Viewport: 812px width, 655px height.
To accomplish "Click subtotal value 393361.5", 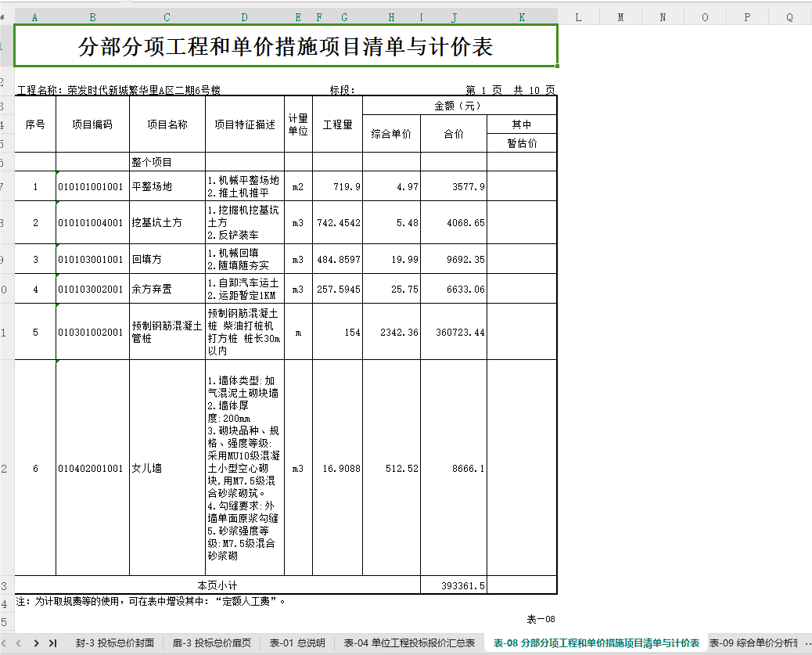I will (454, 585).
